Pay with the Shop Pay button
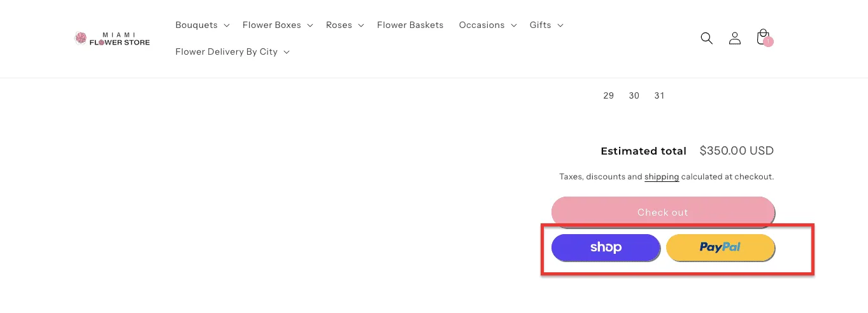Image resolution: width=868 pixels, height=313 pixels. (x=606, y=247)
